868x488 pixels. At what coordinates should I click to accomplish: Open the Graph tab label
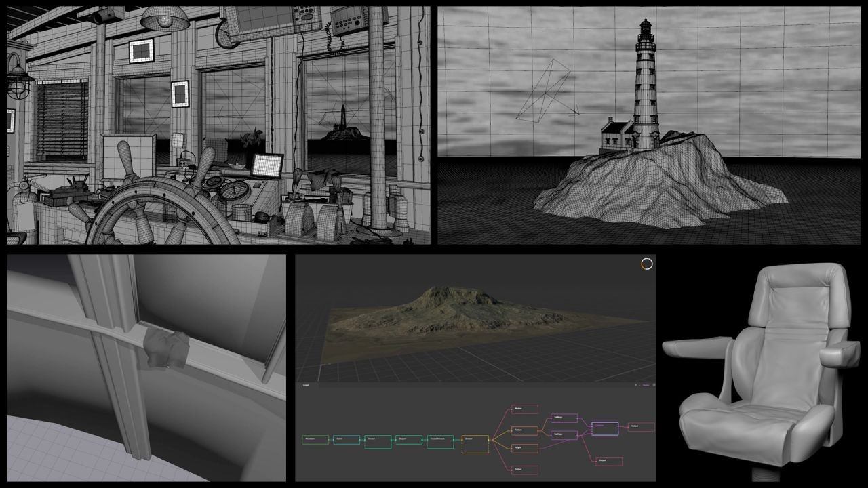306,385
